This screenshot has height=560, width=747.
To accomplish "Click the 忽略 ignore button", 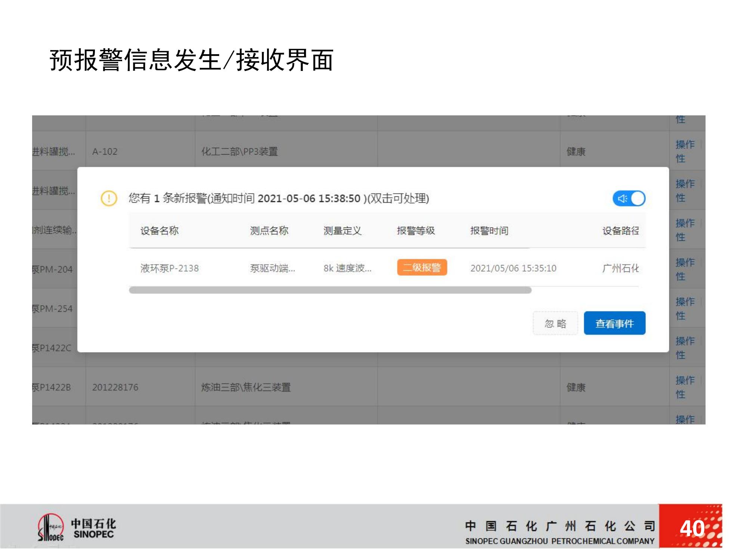I will point(555,323).
